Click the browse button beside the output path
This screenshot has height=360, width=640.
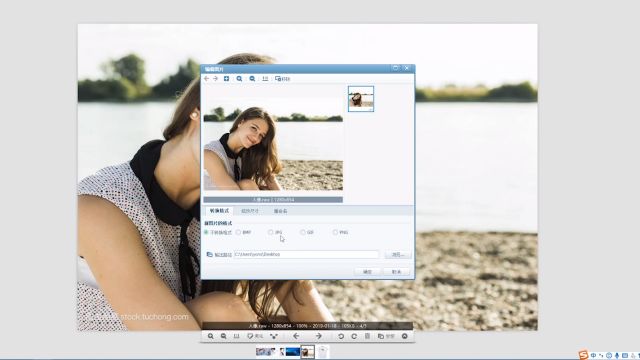click(x=398, y=255)
